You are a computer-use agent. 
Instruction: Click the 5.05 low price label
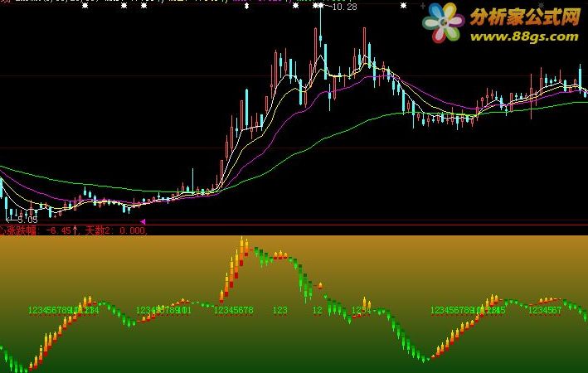[x=27, y=220]
